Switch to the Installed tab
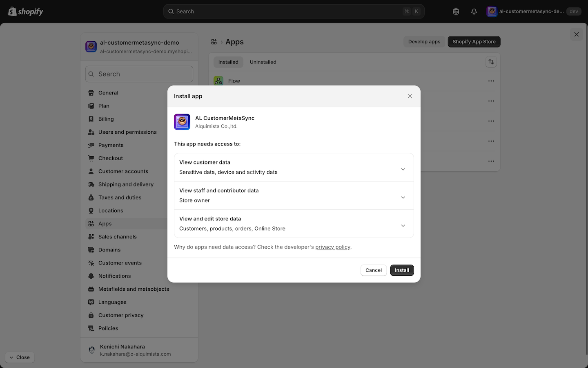 pyautogui.click(x=228, y=62)
